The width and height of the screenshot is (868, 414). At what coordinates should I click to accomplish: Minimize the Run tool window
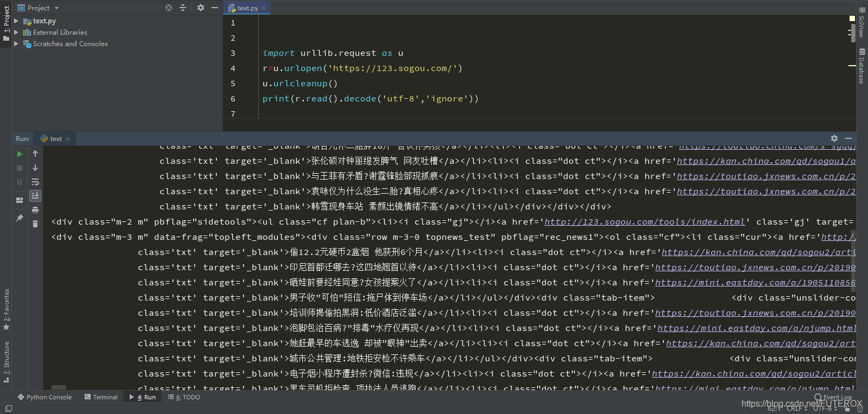point(848,138)
